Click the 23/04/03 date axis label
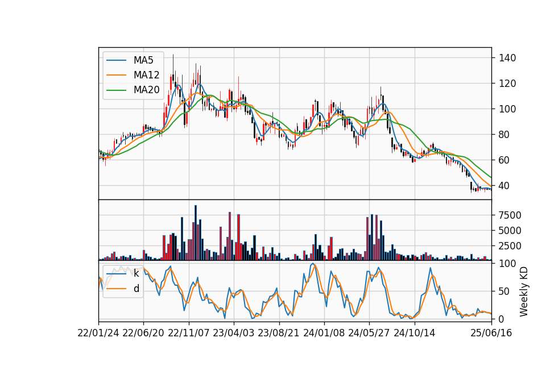 234,333
